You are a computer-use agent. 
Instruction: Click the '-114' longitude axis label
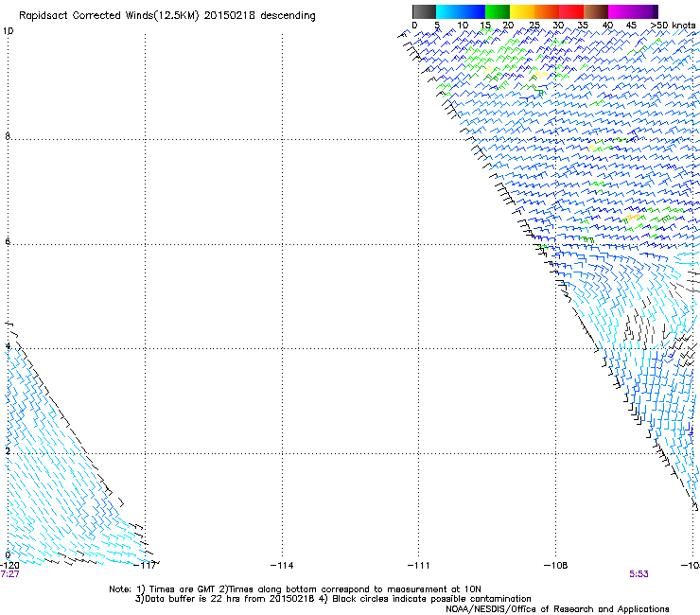(282, 566)
